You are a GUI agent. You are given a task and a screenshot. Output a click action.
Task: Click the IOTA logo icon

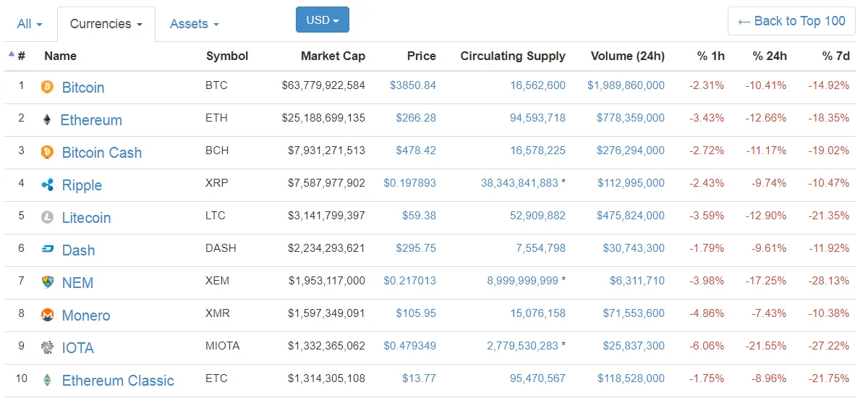point(47,347)
